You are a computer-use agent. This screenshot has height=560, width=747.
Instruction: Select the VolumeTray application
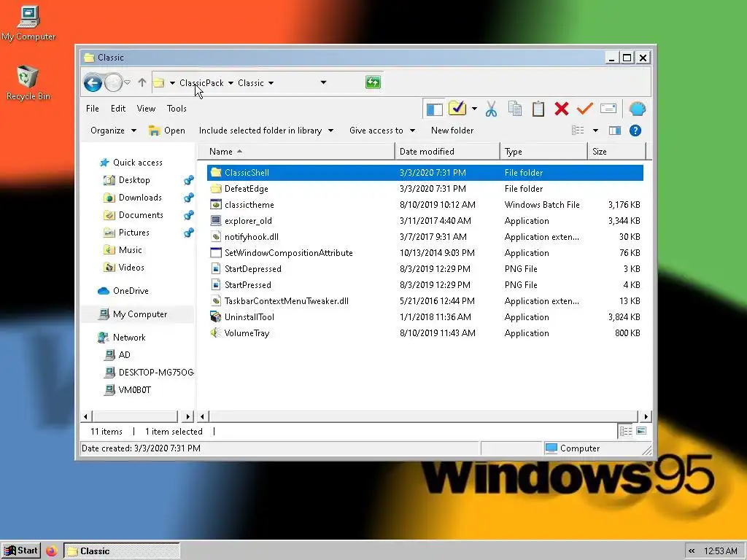click(425, 332)
